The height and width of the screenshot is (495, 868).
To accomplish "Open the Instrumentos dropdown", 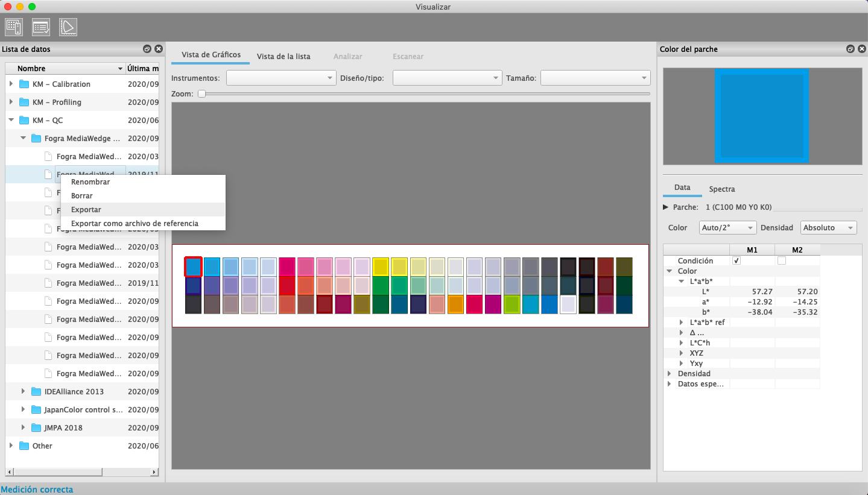I will pos(281,78).
